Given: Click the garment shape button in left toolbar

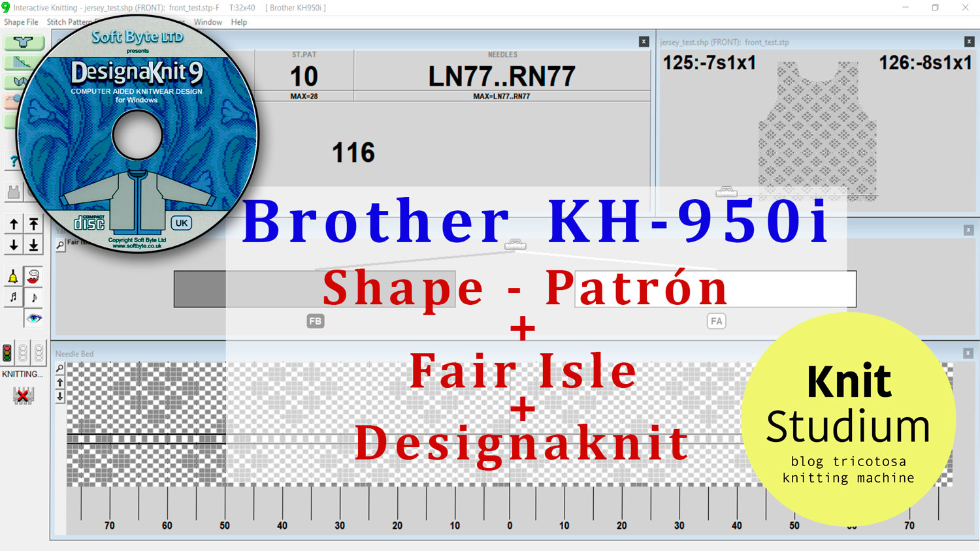Looking at the screenshot, I should tap(24, 42).
